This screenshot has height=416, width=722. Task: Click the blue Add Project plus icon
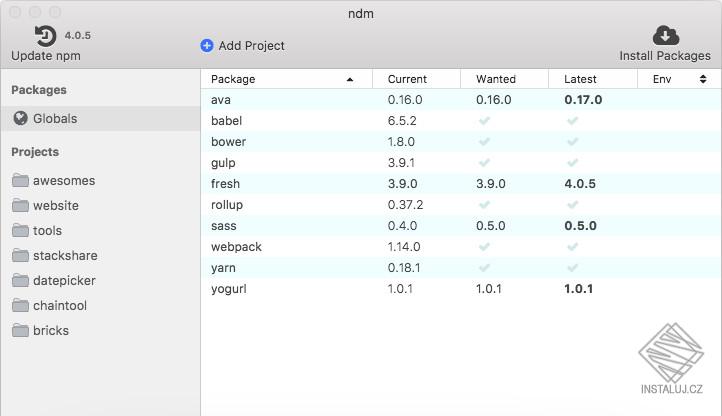[207, 45]
